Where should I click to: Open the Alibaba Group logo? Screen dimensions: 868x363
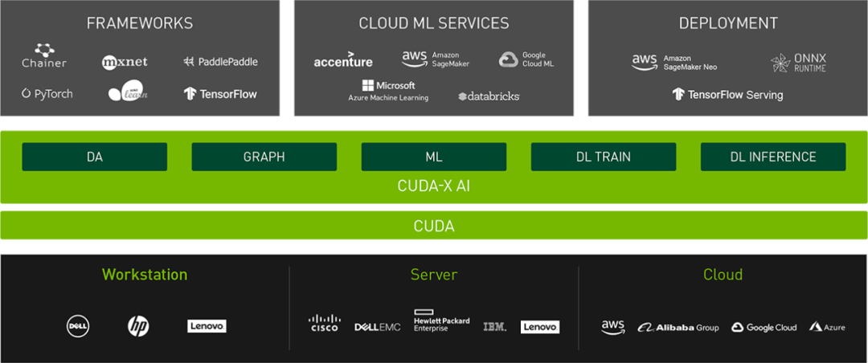click(678, 328)
